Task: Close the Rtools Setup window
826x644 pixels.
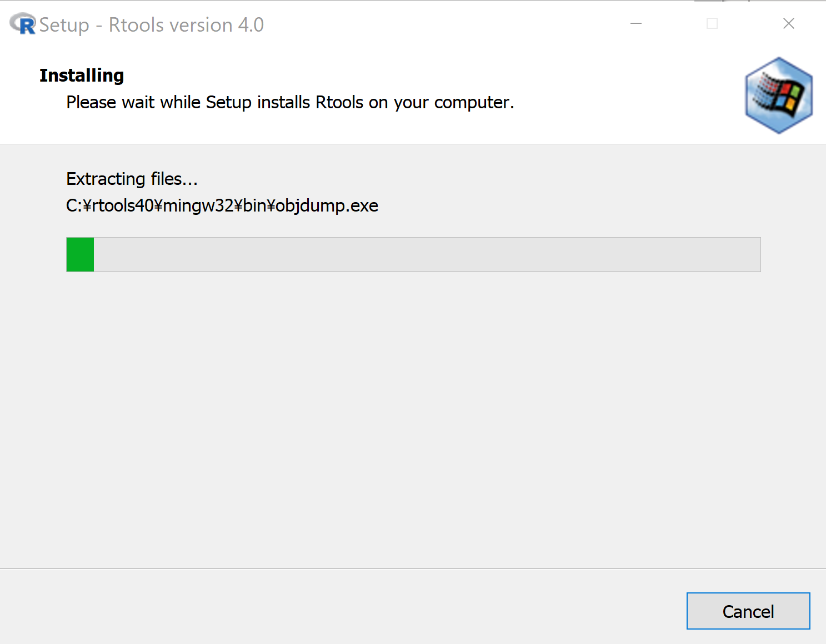Action: (x=788, y=23)
